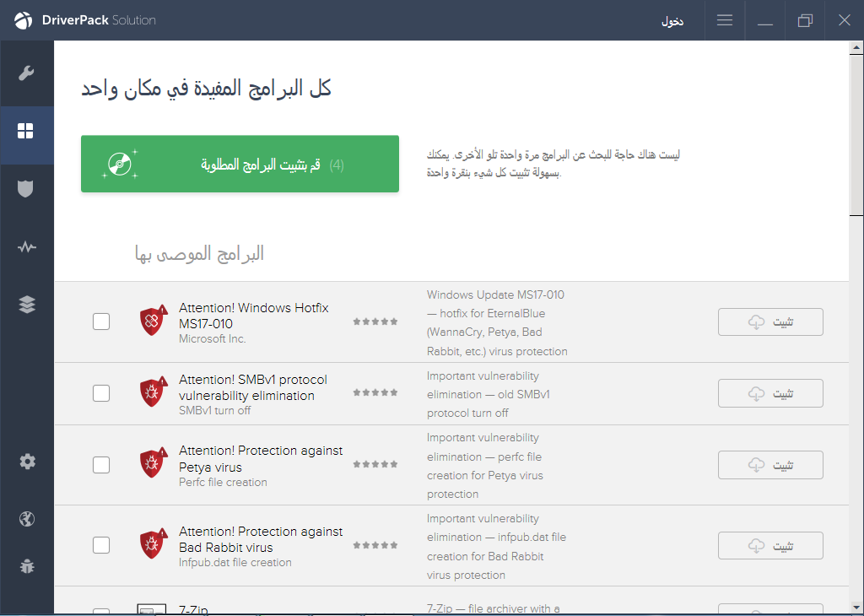Click the دخول login link
The image size is (864, 616).
(672, 21)
